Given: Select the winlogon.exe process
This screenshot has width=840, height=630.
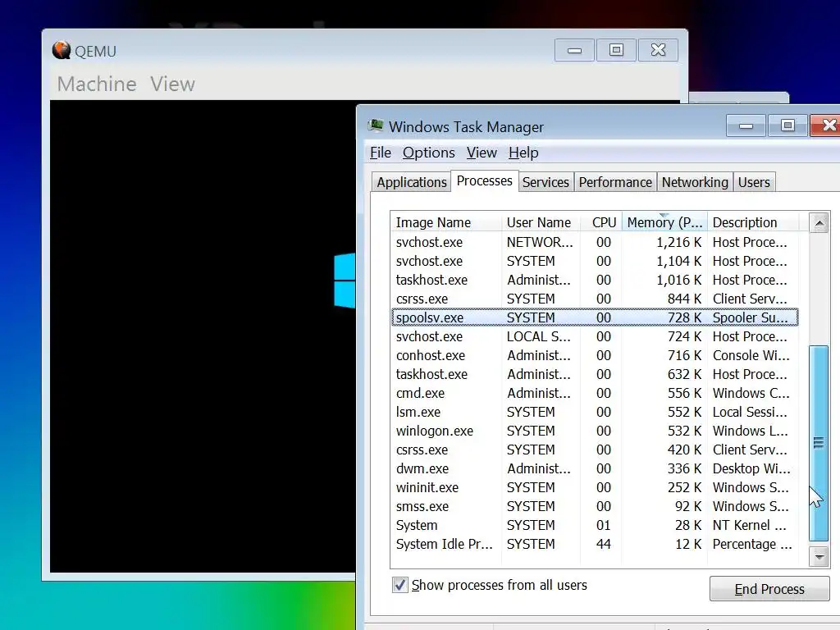Looking at the screenshot, I should point(595,431).
